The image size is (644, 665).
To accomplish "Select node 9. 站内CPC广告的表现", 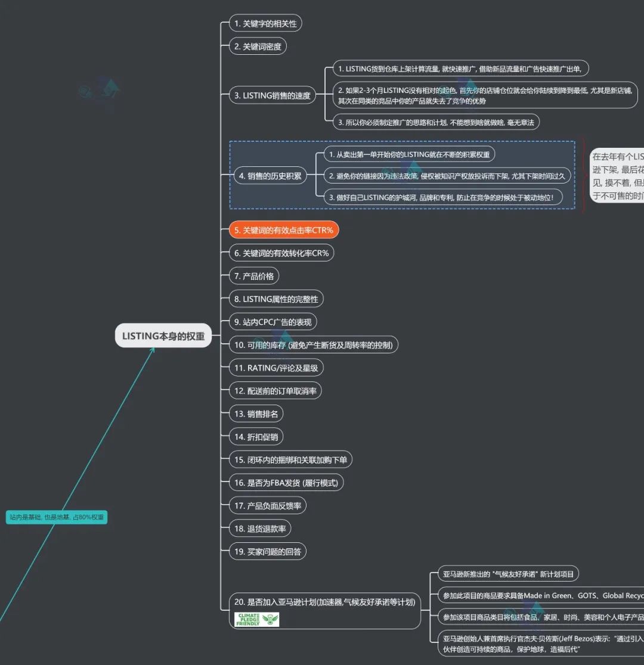I will pyautogui.click(x=273, y=322).
